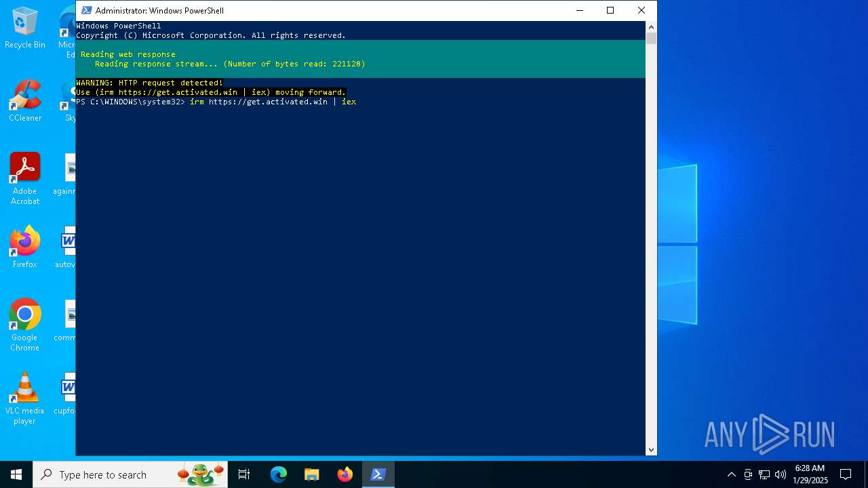Click the PowerShell scrollbar up arrow

coord(651,27)
